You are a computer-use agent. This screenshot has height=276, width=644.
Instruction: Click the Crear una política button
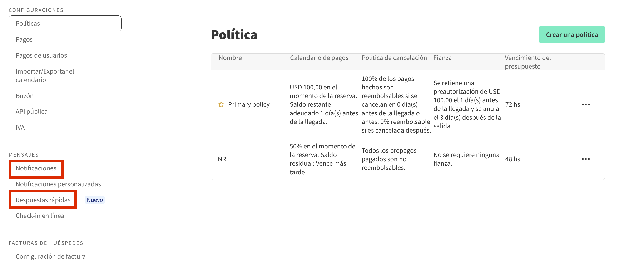click(571, 34)
